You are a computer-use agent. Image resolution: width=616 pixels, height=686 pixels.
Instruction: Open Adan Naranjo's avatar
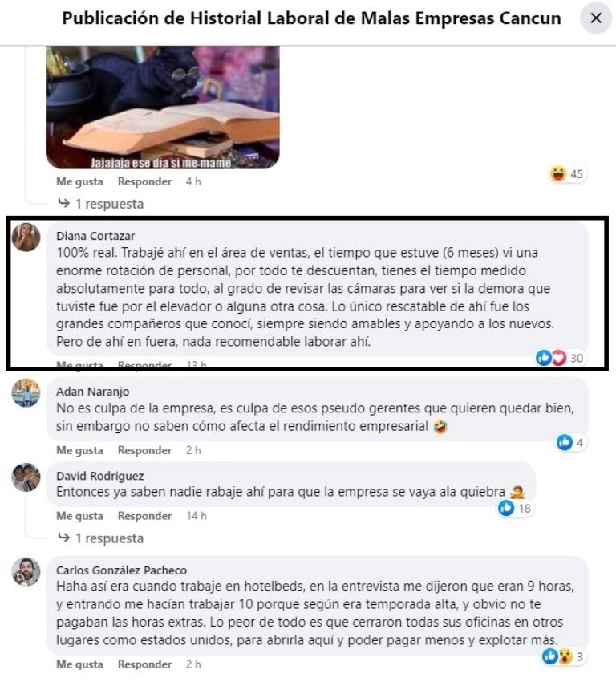[26, 392]
